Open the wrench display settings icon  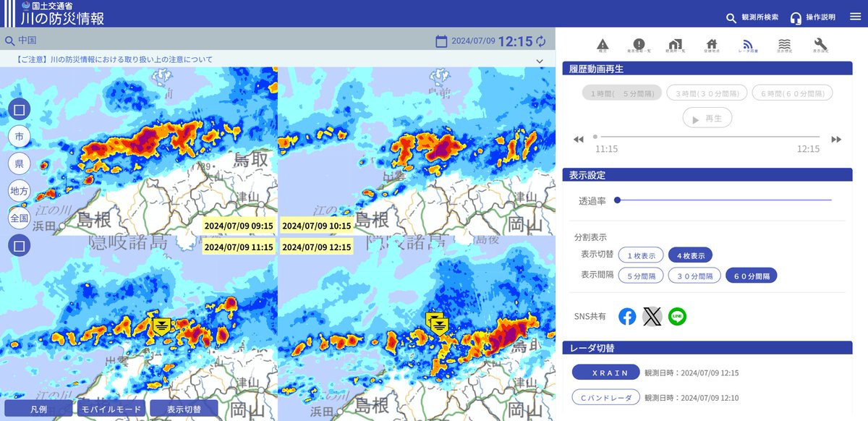click(x=820, y=46)
